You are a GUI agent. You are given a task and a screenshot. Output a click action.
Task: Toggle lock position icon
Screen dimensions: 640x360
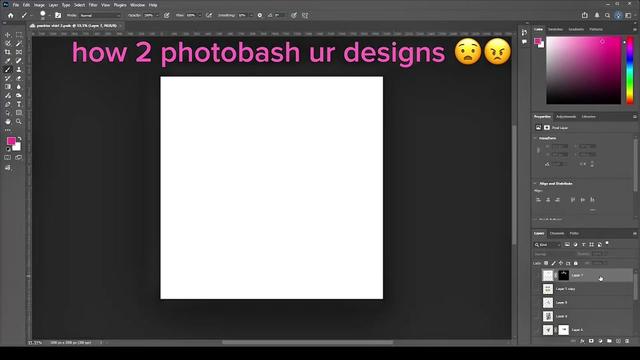(560, 263)
